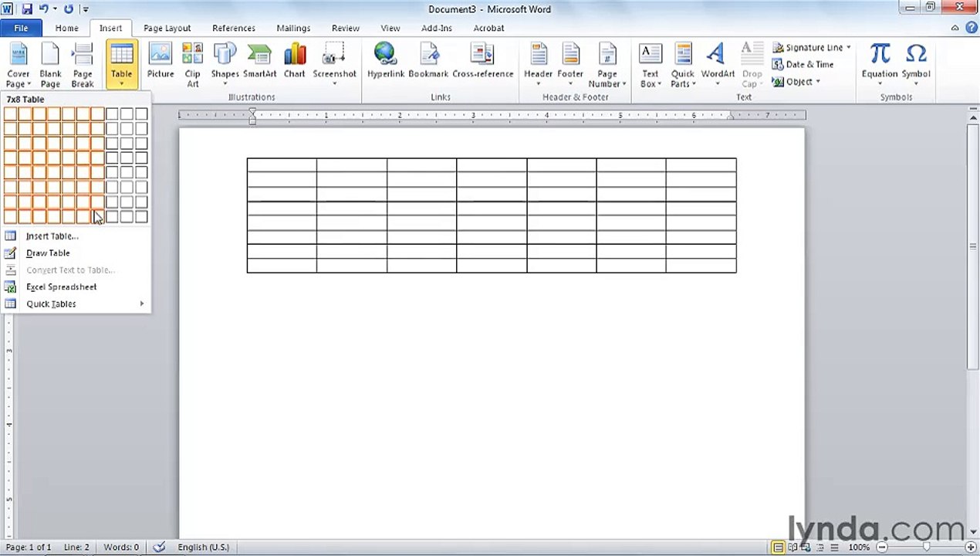Insert an Equation

[880, 66]
